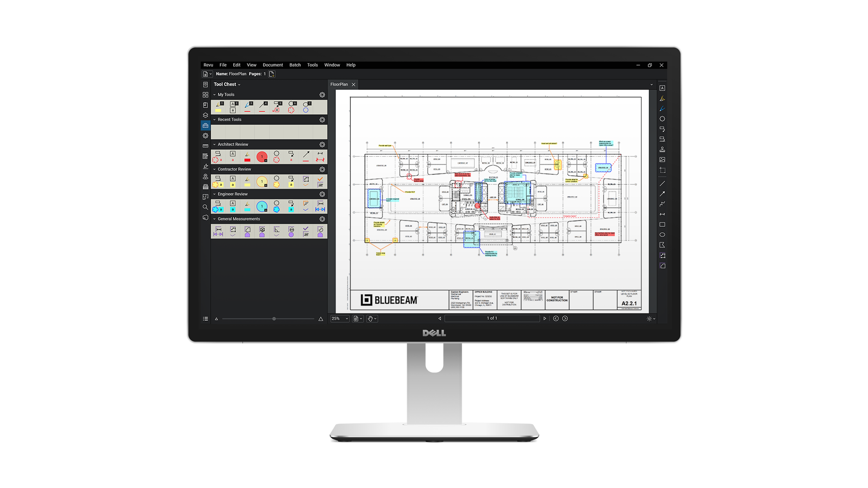This screenshot has height=488, width=868.
Task: Select the highlight tool in My Tools
Action: (220, 106)
